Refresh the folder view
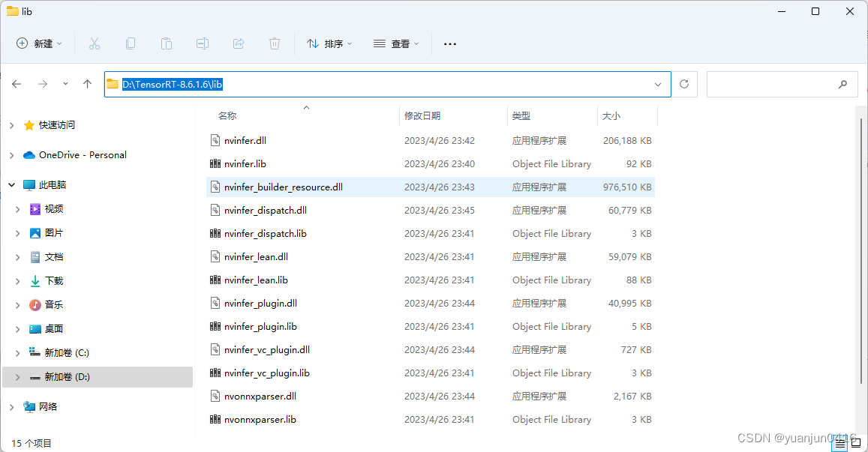 (x=683, y=84)
